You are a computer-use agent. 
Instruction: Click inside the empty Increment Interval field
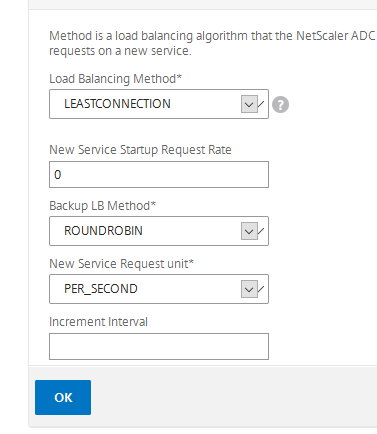159,347
